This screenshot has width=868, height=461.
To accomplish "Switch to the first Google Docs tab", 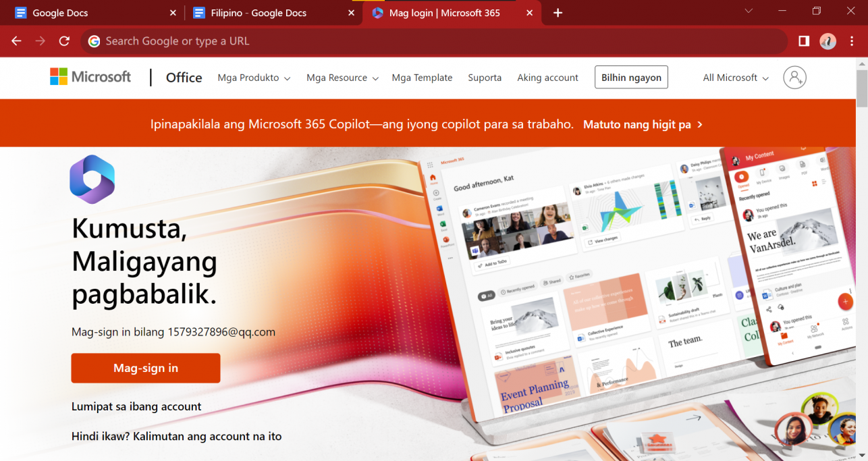I will (x=88, y=12).
